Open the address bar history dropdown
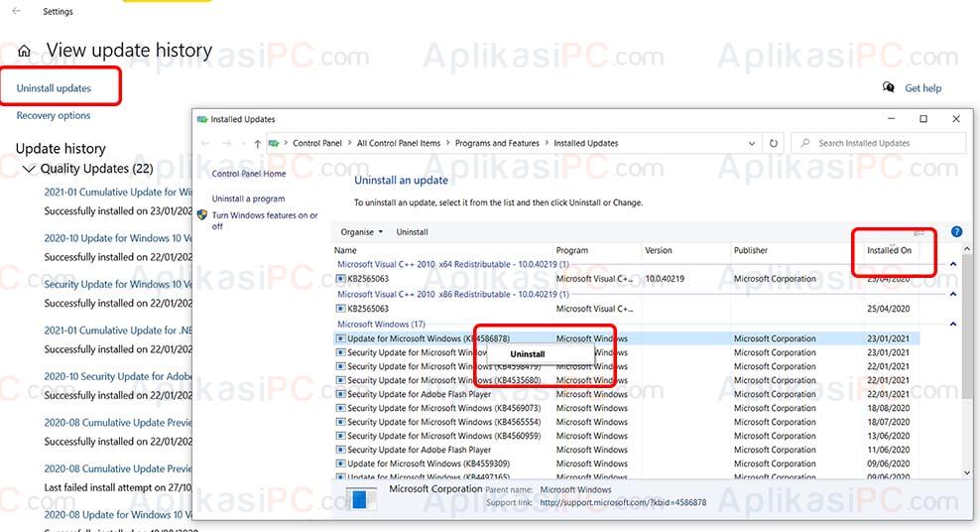The image size is (980, 532). (x=752, y=143)
